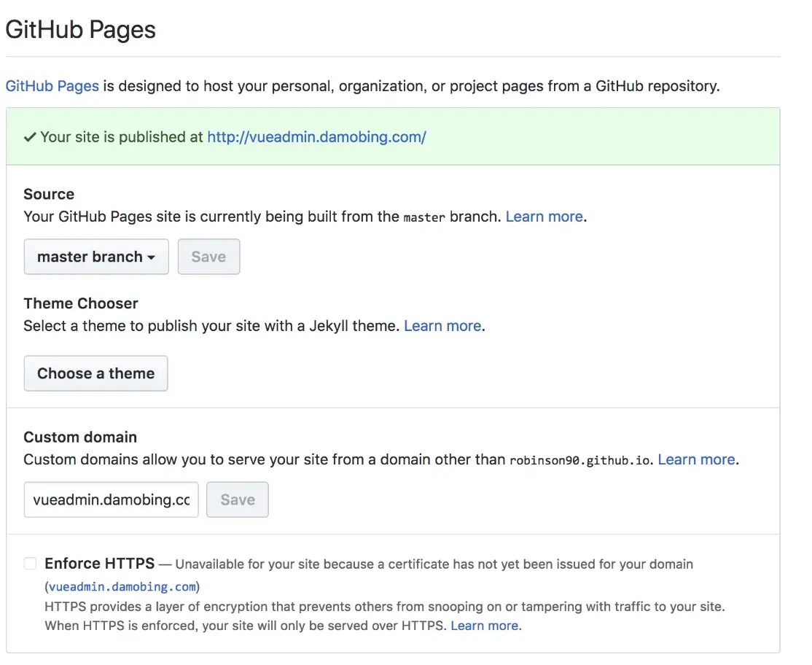Screen dimensions: 812x665
Task: Click vueadmin.damobing.com link in HTTPS note
Action: point(122,587)
